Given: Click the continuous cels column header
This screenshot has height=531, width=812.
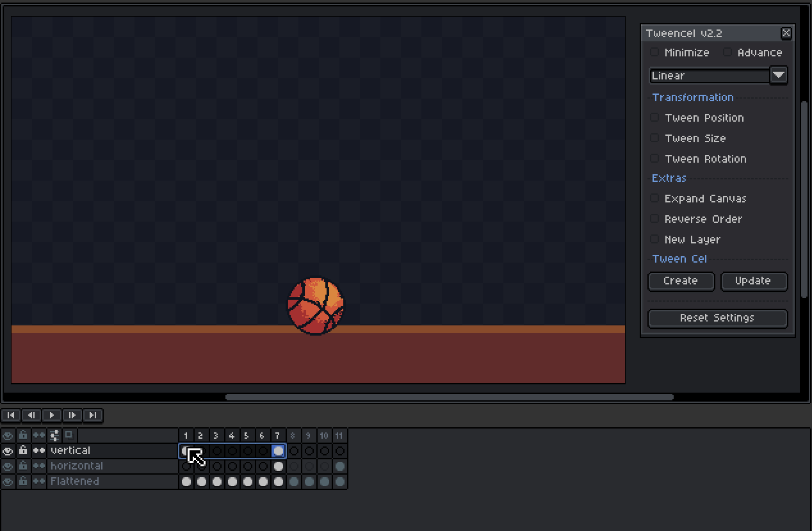Looking at the screenshot, I should click(67, 435).
